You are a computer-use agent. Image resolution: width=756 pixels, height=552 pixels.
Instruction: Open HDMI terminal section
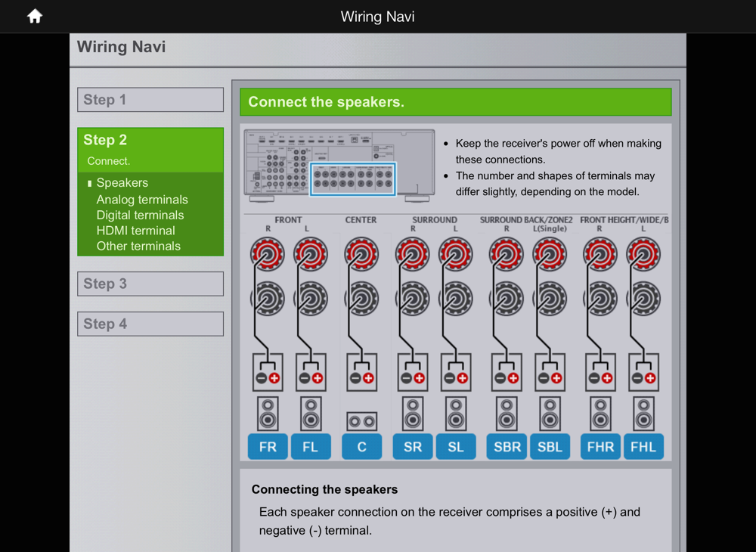pos(135,231)
